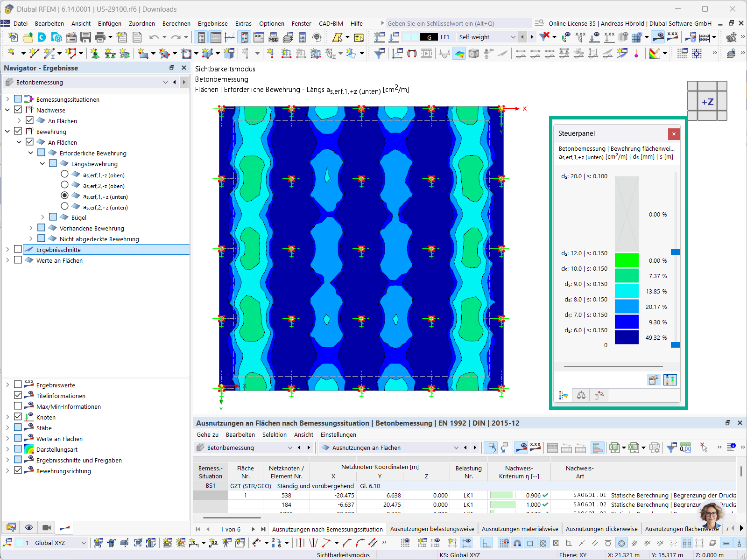The image size is (747, 560).
Task: Enable the Max/Min-Informationen checkbox
Action: pyautogui.click(x=18, y=406)
